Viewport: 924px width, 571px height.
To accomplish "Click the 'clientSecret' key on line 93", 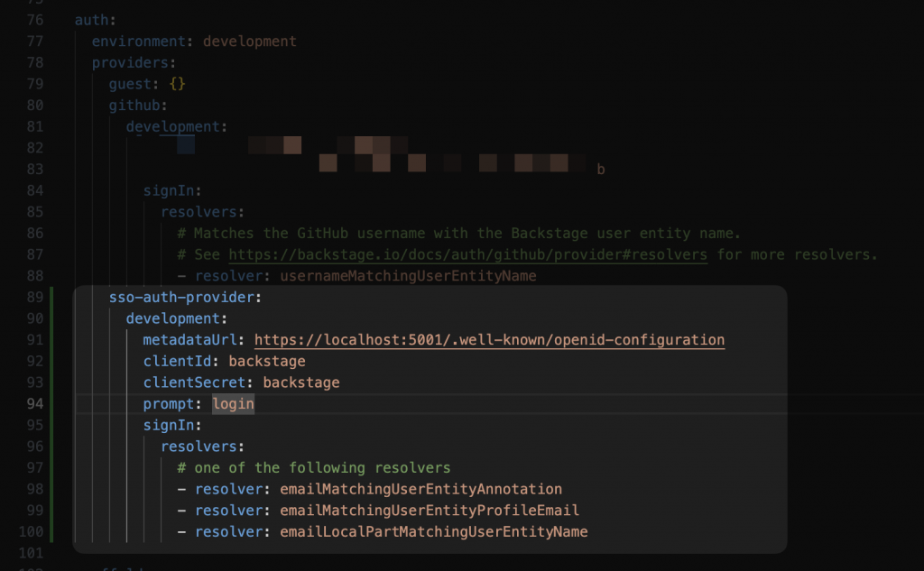I will pos(195,382).
